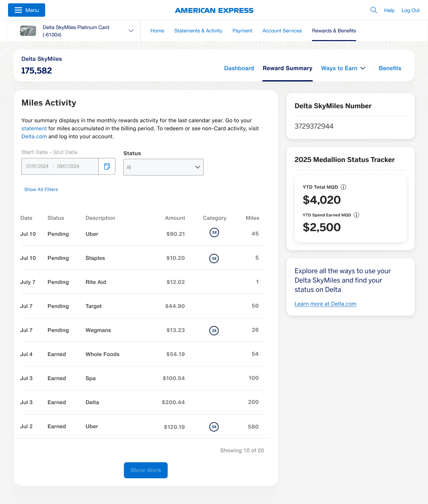Click the Miles Activity heading
428x504 pixels.
[x=49, y=103]
